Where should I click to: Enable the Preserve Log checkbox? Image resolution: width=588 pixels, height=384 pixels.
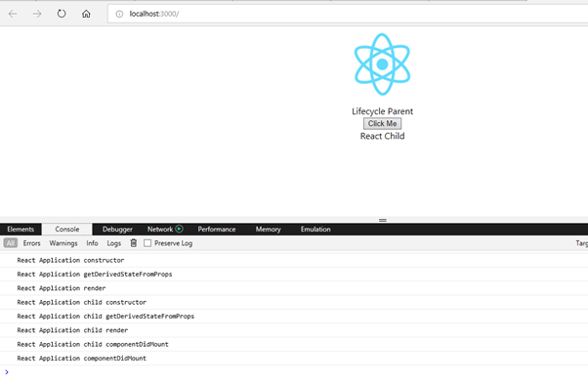pos(147,243)
